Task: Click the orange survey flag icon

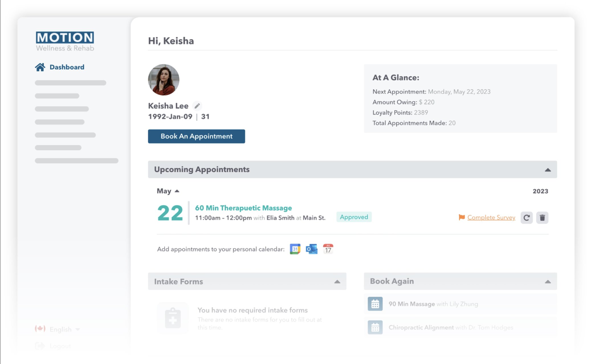Action: 462,217
